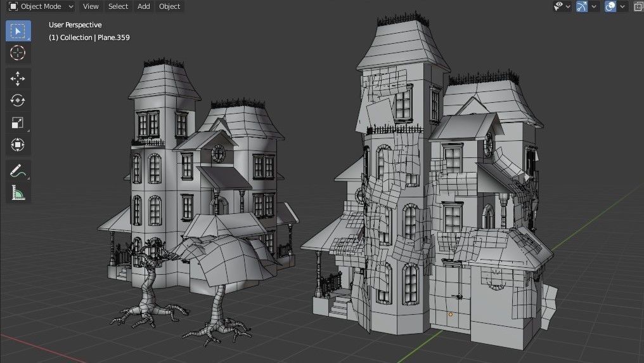Select the Select Box tool

18,31
